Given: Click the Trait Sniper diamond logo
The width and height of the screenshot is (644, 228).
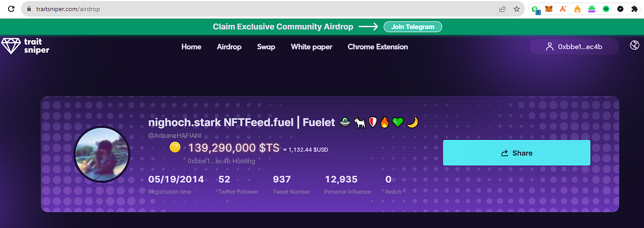Looking at the screenshot, I should pos(11,46).
